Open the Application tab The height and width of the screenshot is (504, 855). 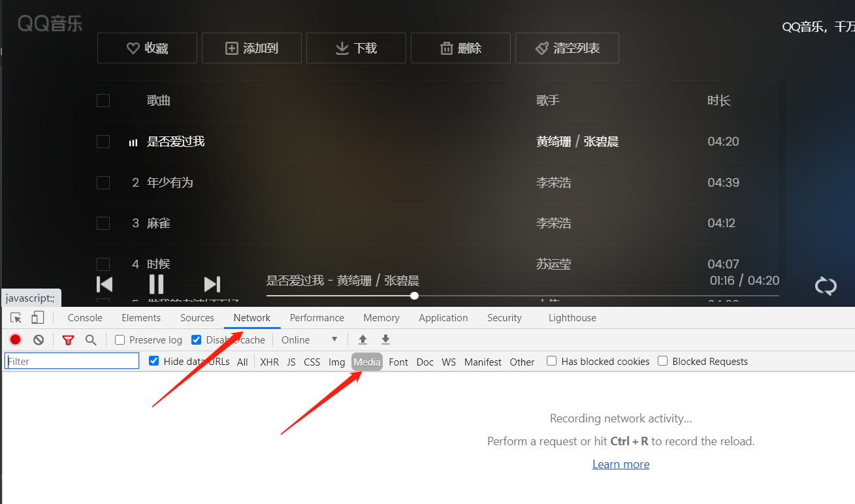444,318
